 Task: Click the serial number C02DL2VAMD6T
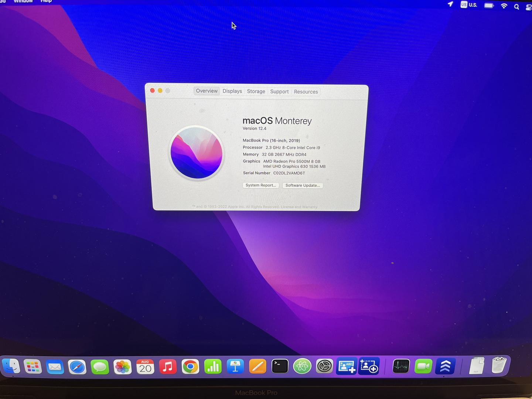289,173
